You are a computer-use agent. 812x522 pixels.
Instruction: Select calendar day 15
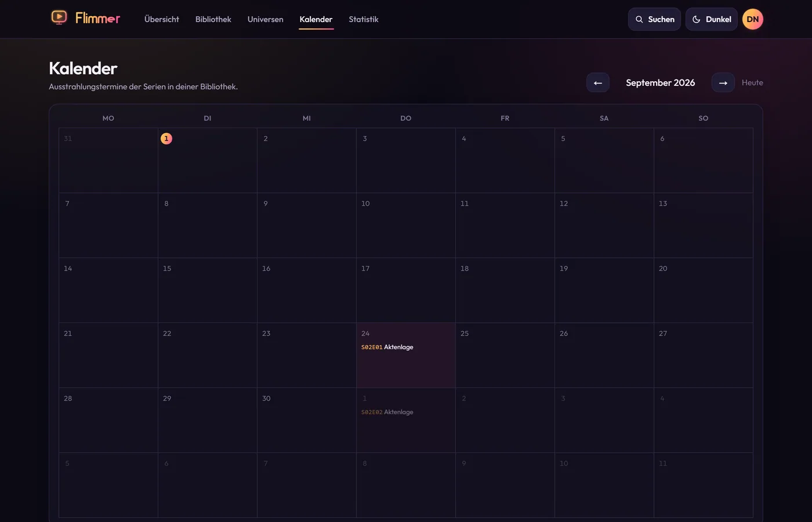(208, 290)
